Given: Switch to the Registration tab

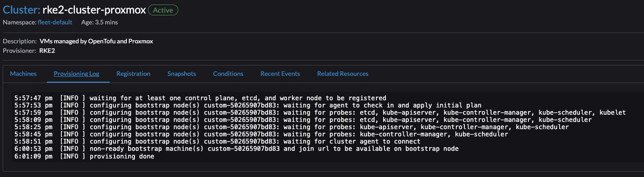Looking at the screenshot, I should click(133, 74).
